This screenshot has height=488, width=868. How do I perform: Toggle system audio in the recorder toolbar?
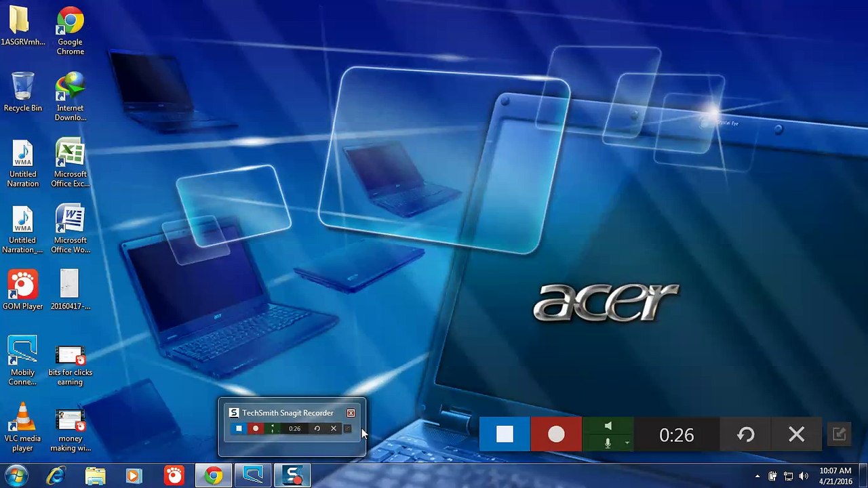tap(608, 426)
